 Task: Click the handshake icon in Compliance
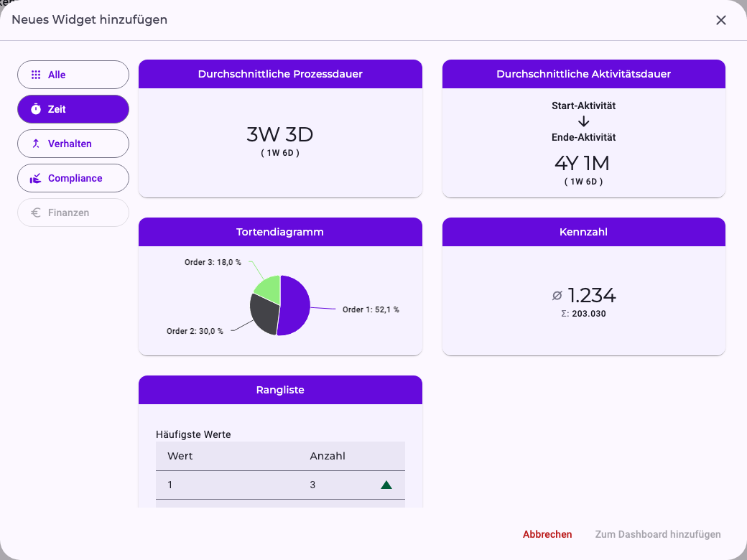pyautogui.click(x=36, y=178)
